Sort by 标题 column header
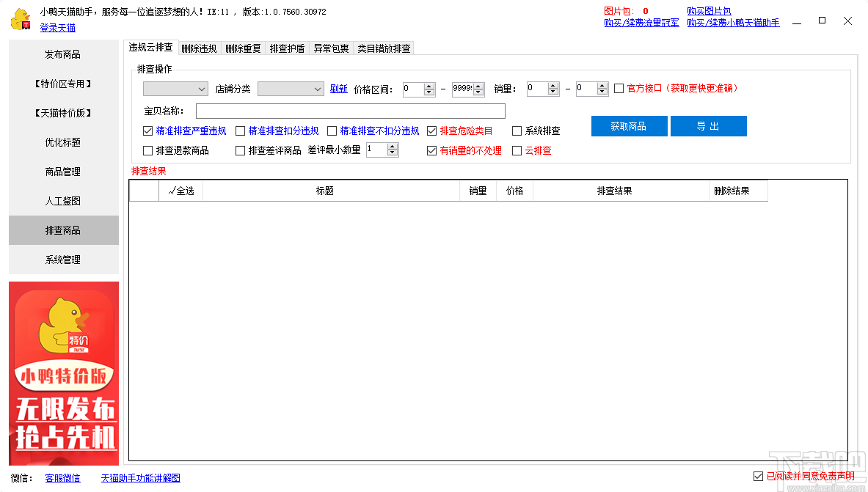 coord(331,191)
